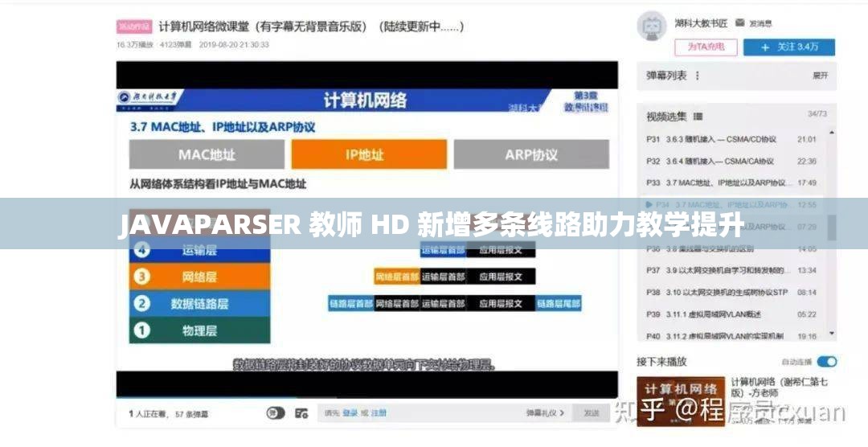Select P37 3.9 以太网交换机自学习 episode

[x=731, y=270]
